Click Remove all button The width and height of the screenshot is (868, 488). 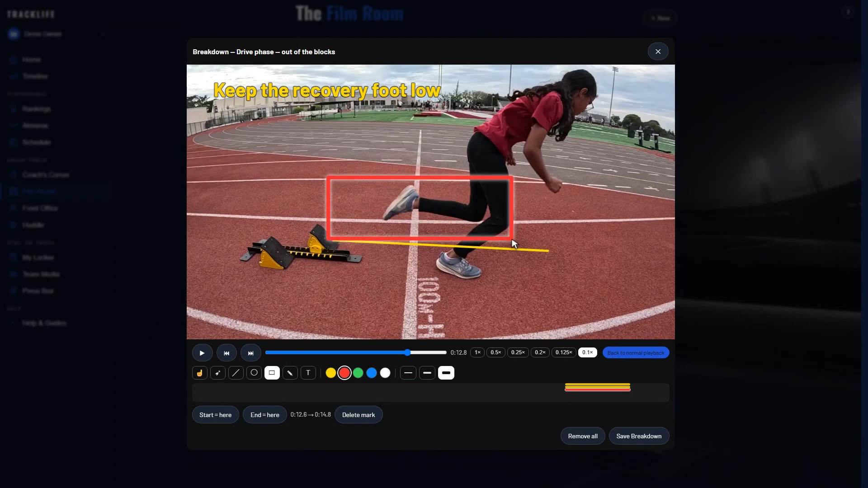[583, 436]
